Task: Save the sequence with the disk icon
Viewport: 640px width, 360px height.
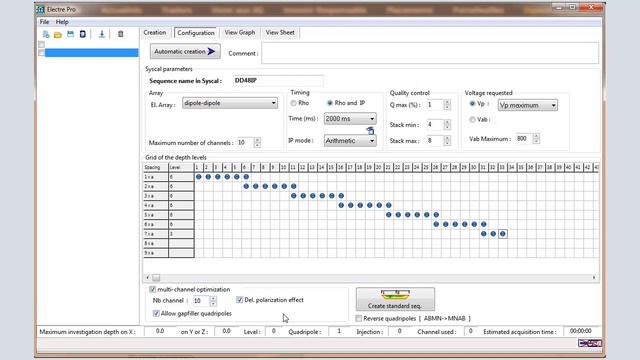Action: [x=71, y=34]
